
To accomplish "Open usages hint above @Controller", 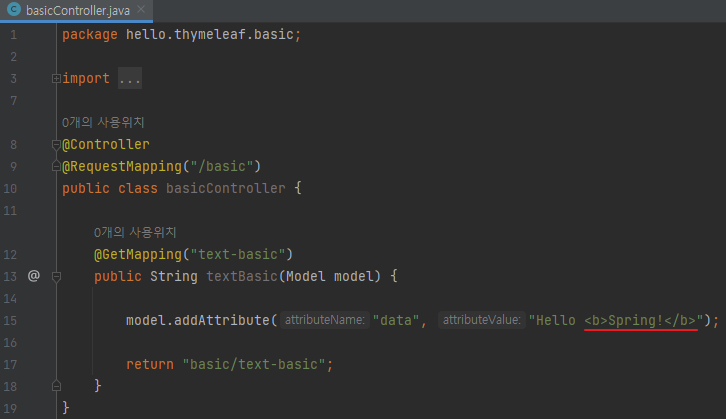I will (x=103, y=122).
